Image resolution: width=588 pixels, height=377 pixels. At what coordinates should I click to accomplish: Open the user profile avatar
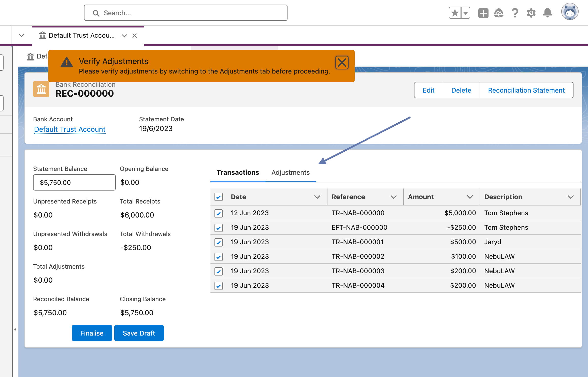(x=570, y=12)
